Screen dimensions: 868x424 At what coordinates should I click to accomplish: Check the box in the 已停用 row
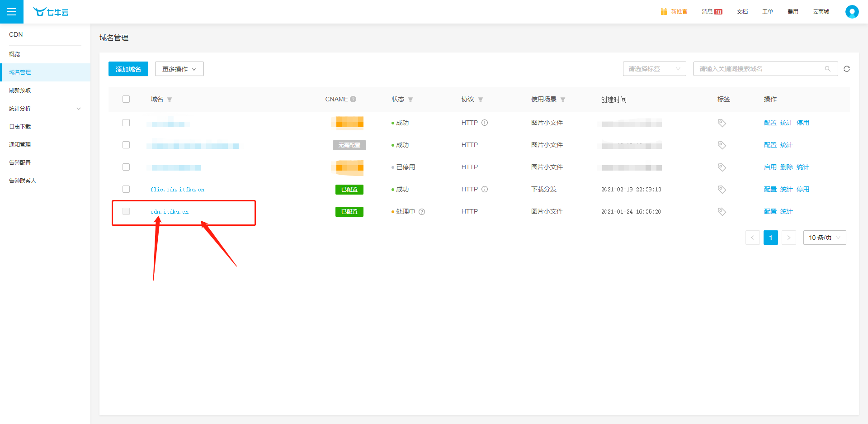[x=126, y=167]
